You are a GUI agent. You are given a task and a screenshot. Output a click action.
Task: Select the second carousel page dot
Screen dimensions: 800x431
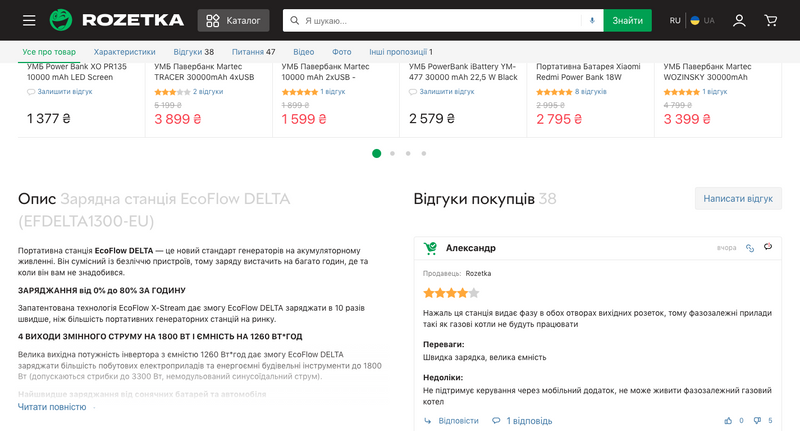[x=392, y=154]
